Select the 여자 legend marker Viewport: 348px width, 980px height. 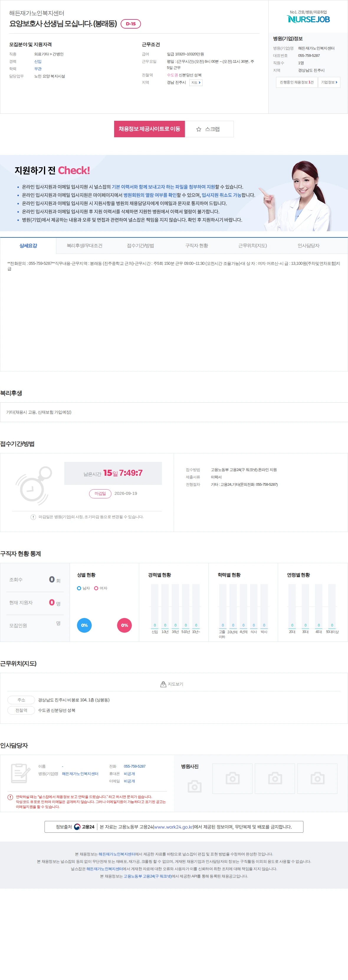pyautogui.click(x=96, y=588)
